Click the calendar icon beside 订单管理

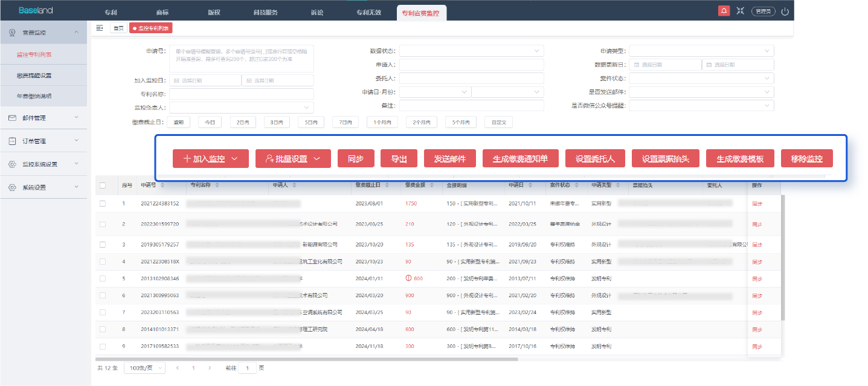click(12, 141)
